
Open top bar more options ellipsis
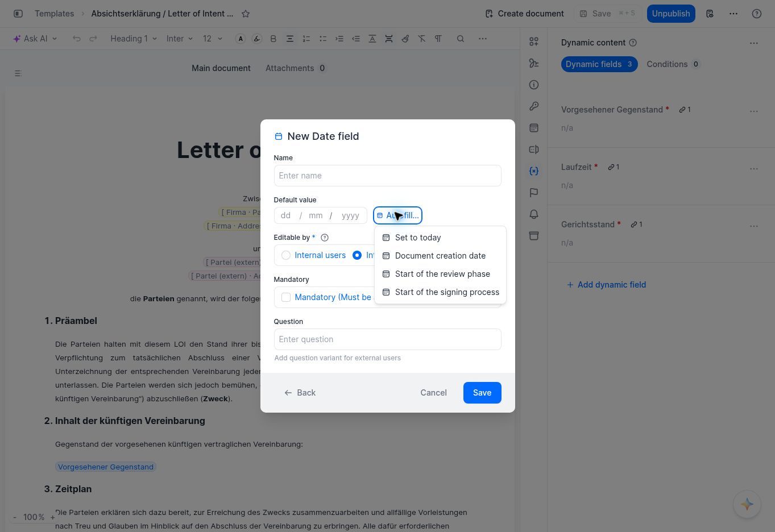[733, 14]
